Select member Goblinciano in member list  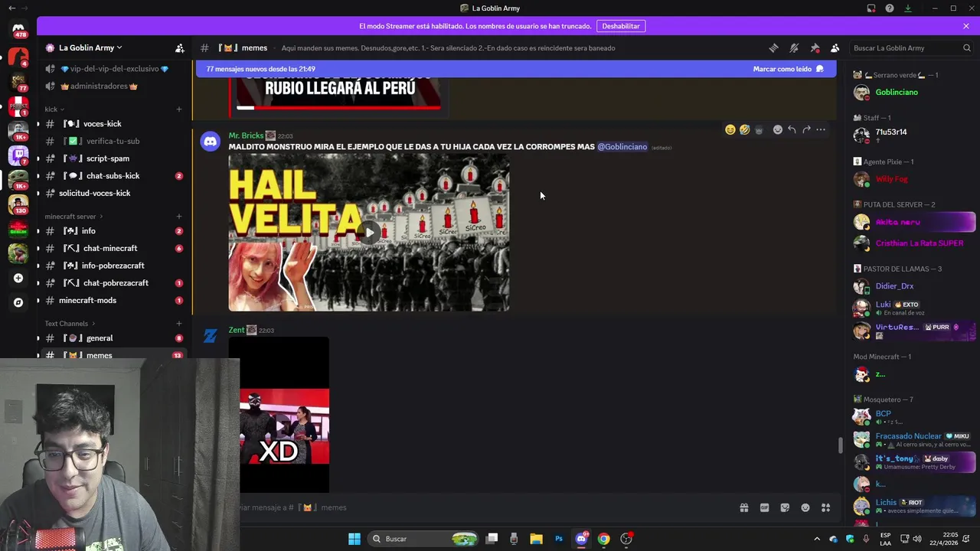[913, 93]
